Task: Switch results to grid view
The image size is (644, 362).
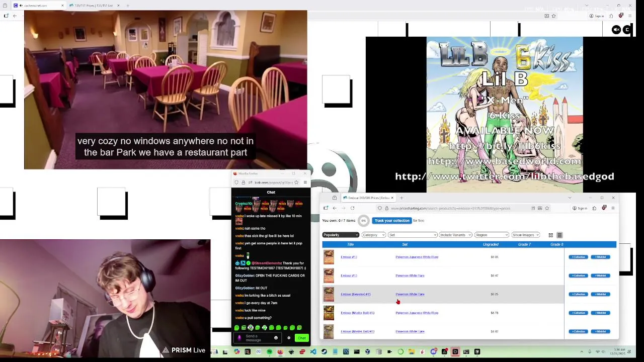Action: 550,235
